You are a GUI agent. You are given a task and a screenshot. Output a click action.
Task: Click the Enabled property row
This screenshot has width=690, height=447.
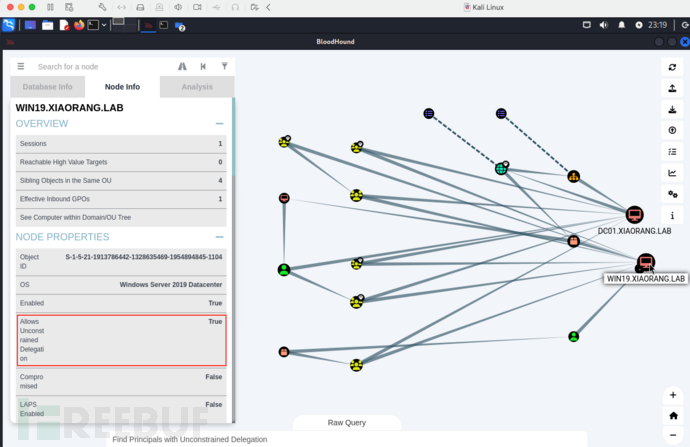pos(121,303)
